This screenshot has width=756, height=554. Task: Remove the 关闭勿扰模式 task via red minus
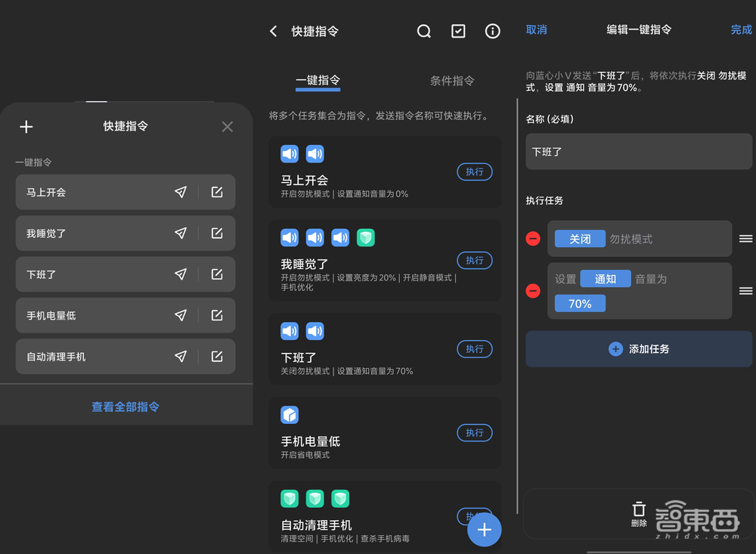(533, 238)
